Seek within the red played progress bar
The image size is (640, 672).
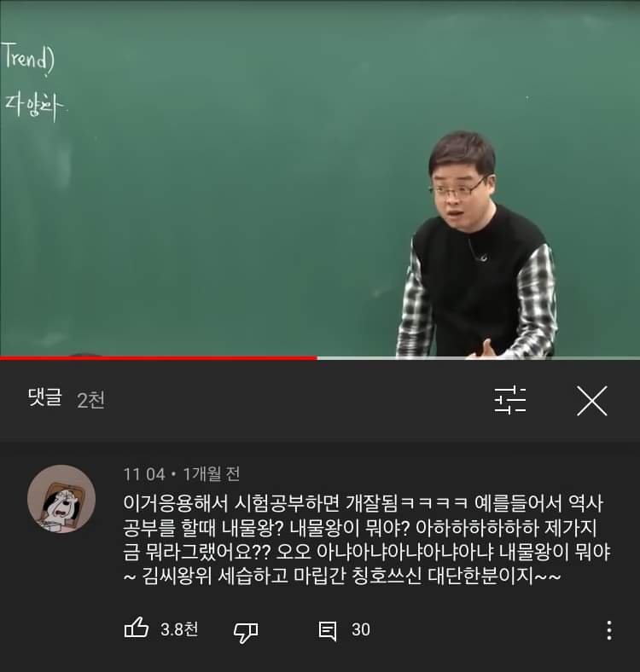pyautogui.click(x=159, y=358)
